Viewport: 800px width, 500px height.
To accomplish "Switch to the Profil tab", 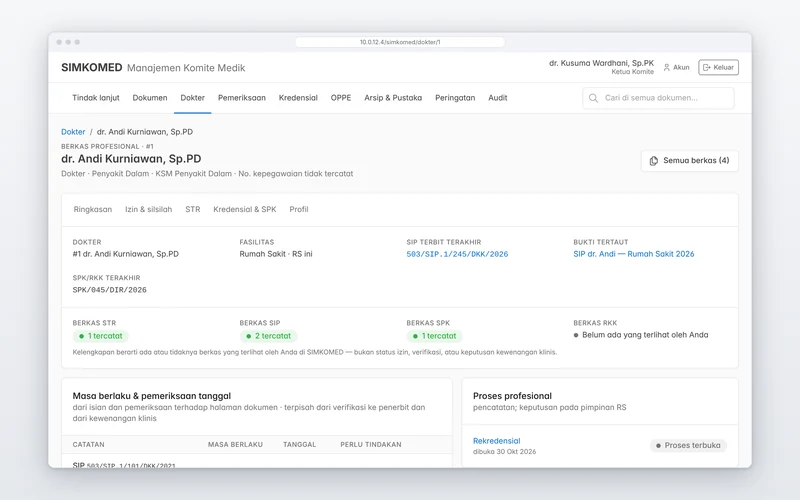I will point(299,209).
